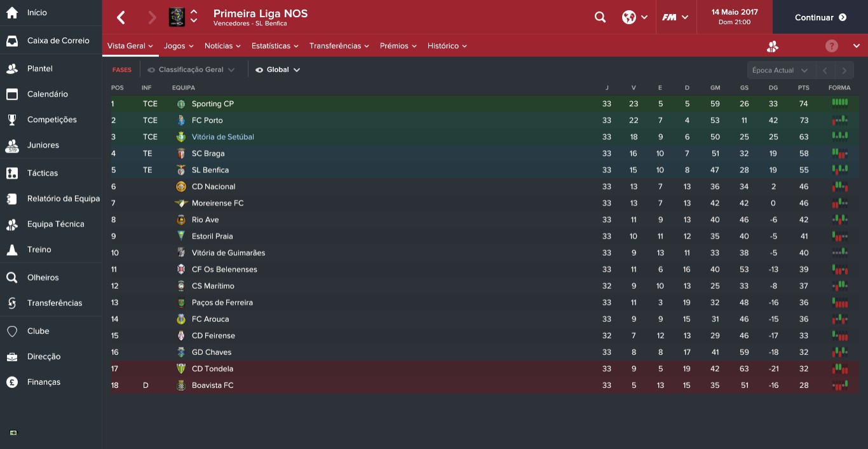Click the Finanças sidebar icon

tap(12, 382)
